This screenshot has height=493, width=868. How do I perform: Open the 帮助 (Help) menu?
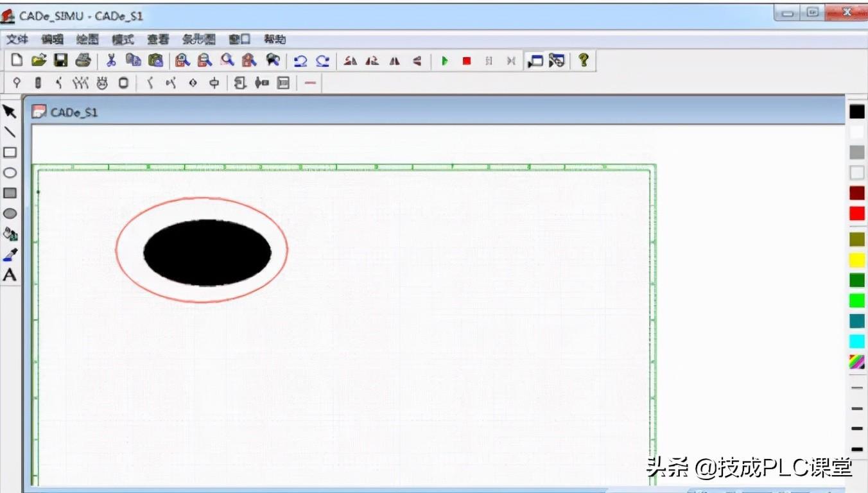point(275,39)
